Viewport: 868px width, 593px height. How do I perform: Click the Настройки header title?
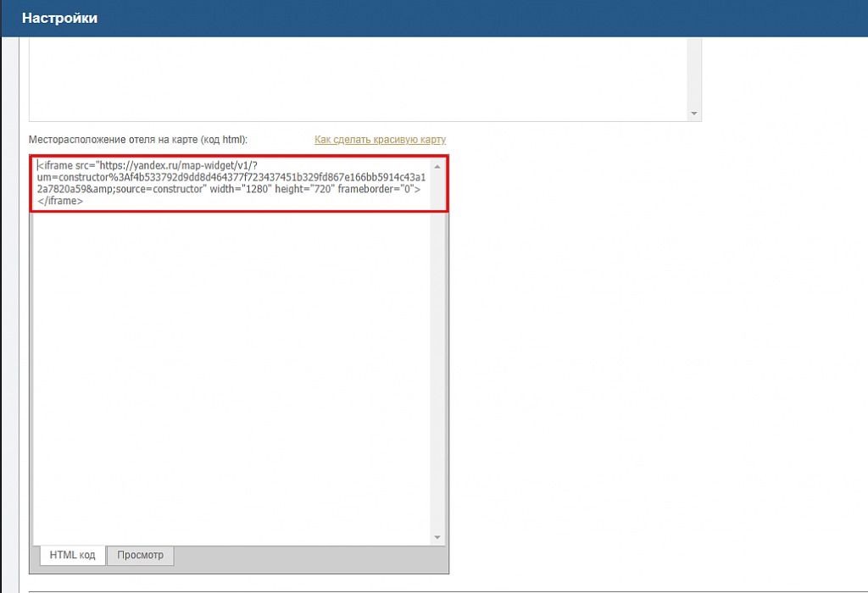(60, 19)
